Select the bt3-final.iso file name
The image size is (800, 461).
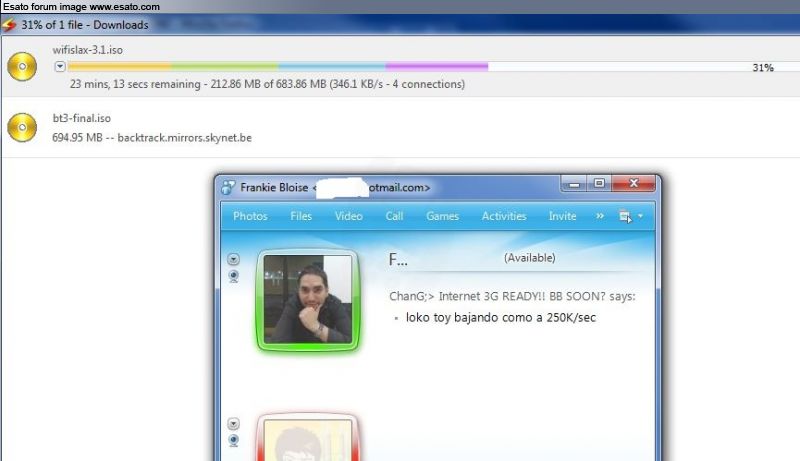(82, 118)
